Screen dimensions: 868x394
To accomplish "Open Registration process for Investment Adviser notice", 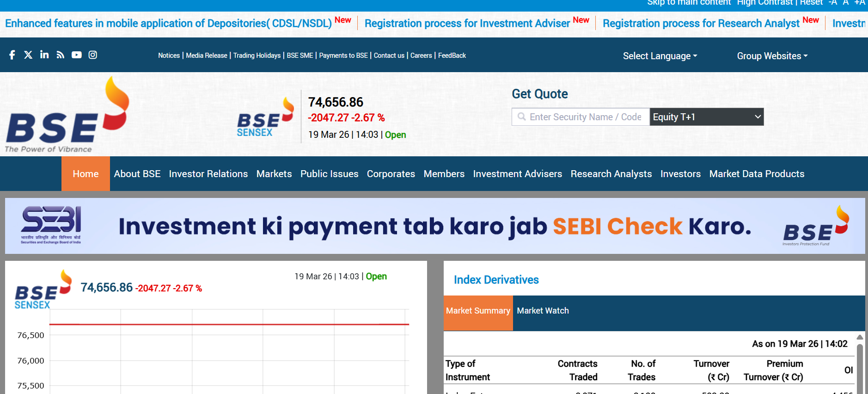I will 467,24.
